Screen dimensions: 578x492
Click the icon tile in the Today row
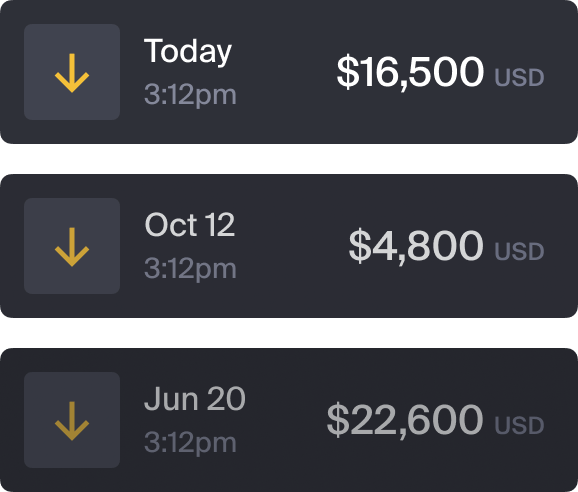click(x=72, y=72)
